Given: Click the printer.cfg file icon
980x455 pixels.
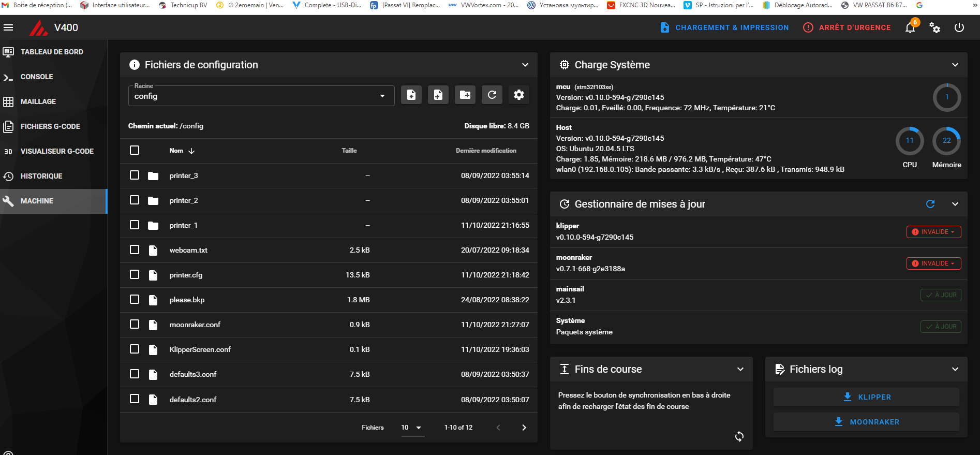Looking at the screenshot, I should (153, 275).
